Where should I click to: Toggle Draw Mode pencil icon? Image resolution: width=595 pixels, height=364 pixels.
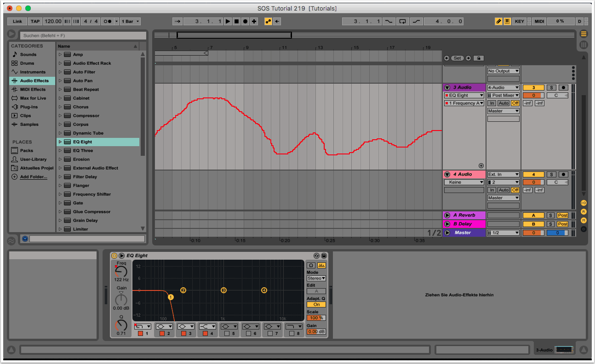click(x=498, y=22)
